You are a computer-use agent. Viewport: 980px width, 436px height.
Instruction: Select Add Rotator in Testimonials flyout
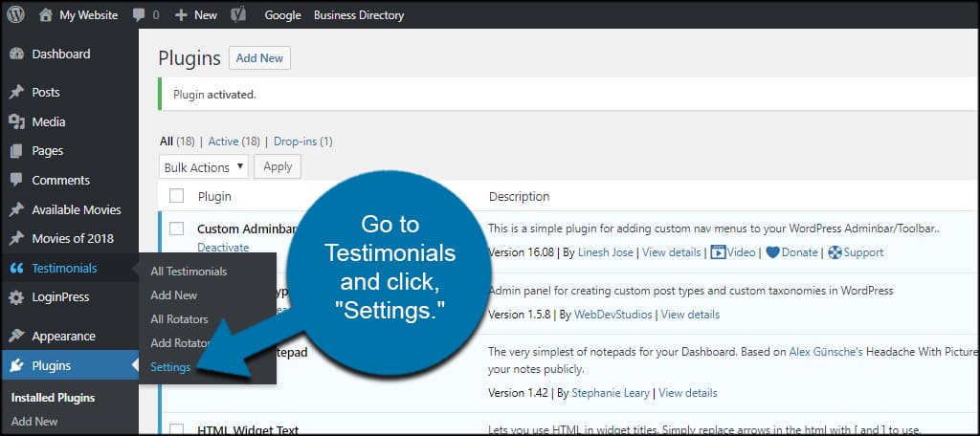coord(180,343)
